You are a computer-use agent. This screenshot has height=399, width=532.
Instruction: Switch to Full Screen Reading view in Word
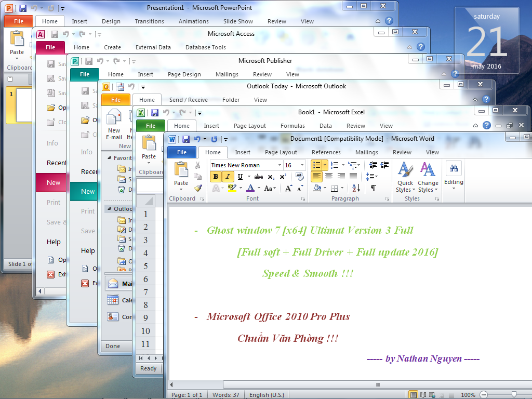point(423,395)
